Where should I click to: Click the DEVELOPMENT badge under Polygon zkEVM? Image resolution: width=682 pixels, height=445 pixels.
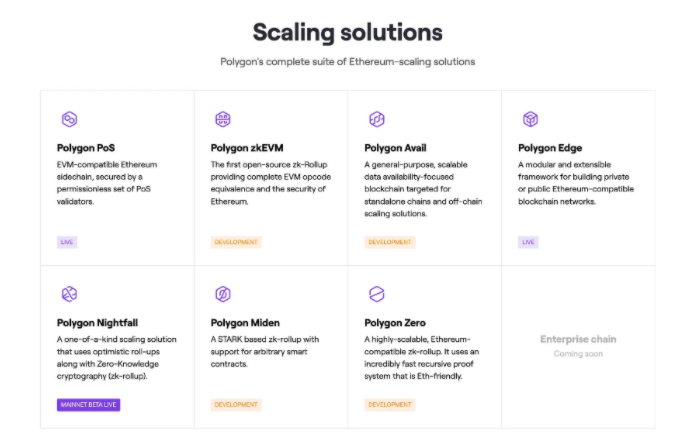[x=236, y=242]
